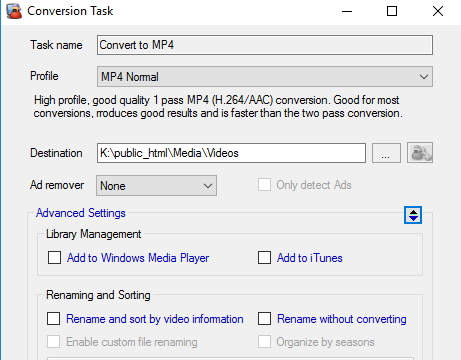
Task: Maximize the Conversion Task window
Action: (392, 11)
